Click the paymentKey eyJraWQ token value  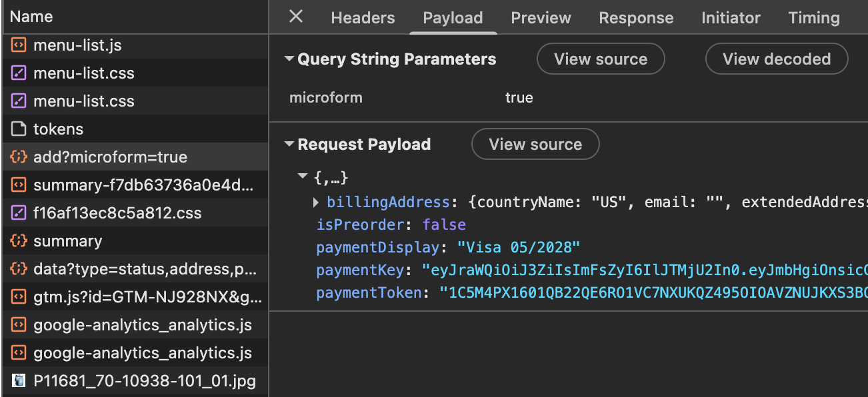pyautogui.click(x=645, y=270)
